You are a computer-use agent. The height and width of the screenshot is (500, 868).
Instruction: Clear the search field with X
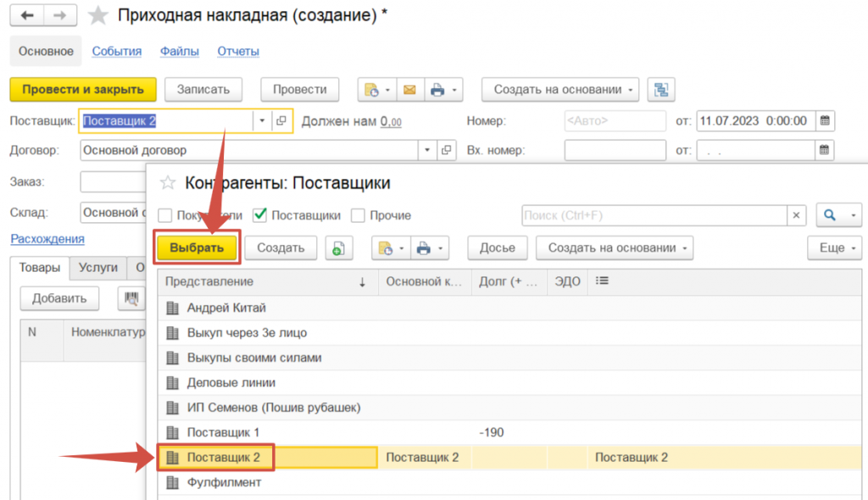click(x=797, y=216)
